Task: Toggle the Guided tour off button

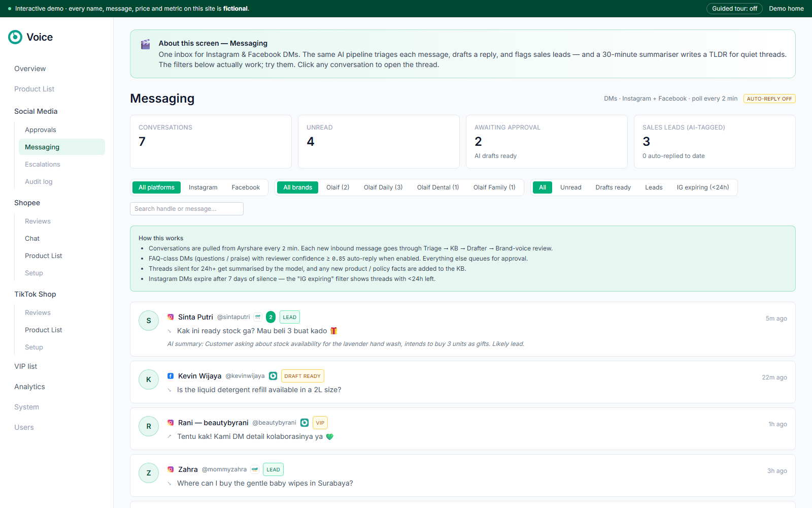Action: tap(734, 9)
